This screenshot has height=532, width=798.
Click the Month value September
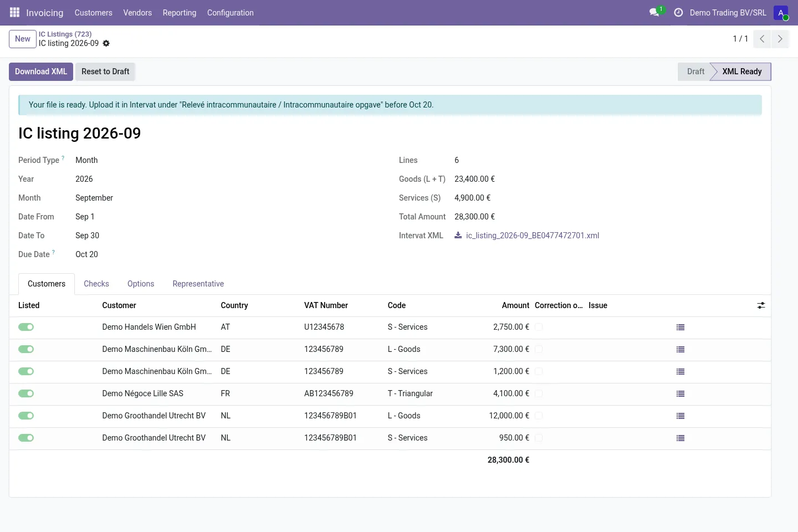pos(94,198)
